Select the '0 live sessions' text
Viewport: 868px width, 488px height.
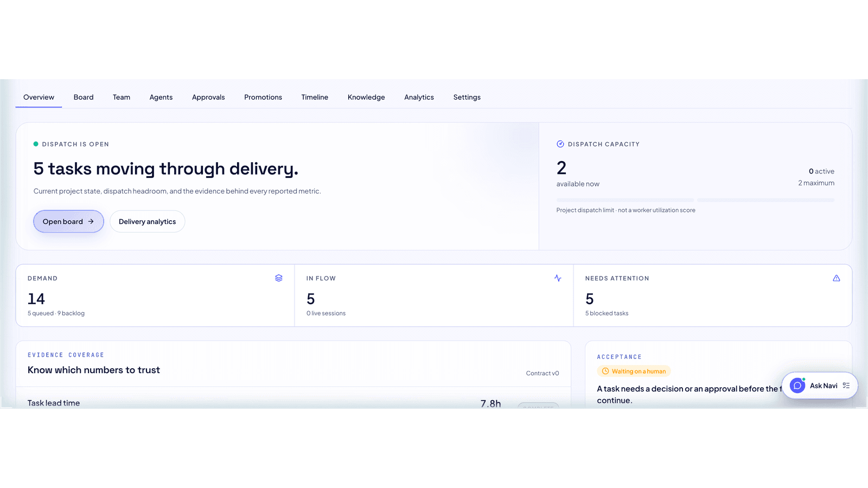tap(326, 313)
